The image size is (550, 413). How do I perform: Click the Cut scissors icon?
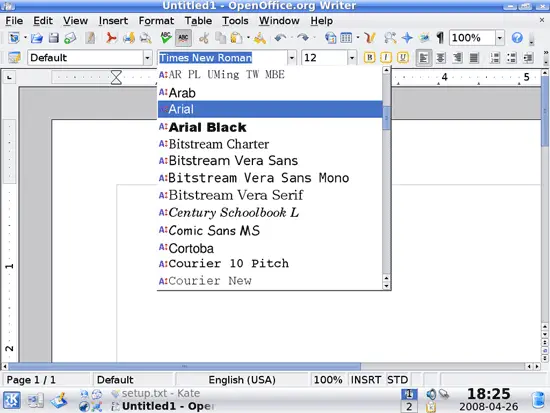pos(203,38)
